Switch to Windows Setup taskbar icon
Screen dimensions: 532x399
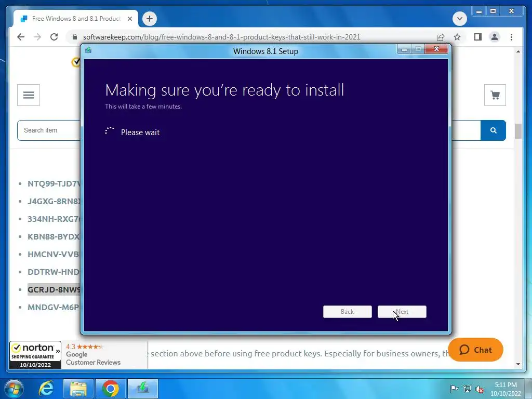(x=143, y=389)
